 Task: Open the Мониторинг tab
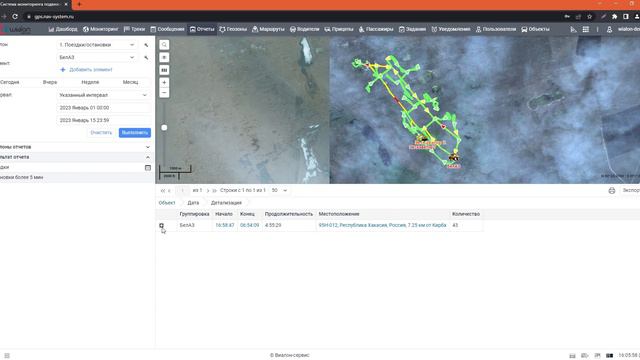point(100,29)
